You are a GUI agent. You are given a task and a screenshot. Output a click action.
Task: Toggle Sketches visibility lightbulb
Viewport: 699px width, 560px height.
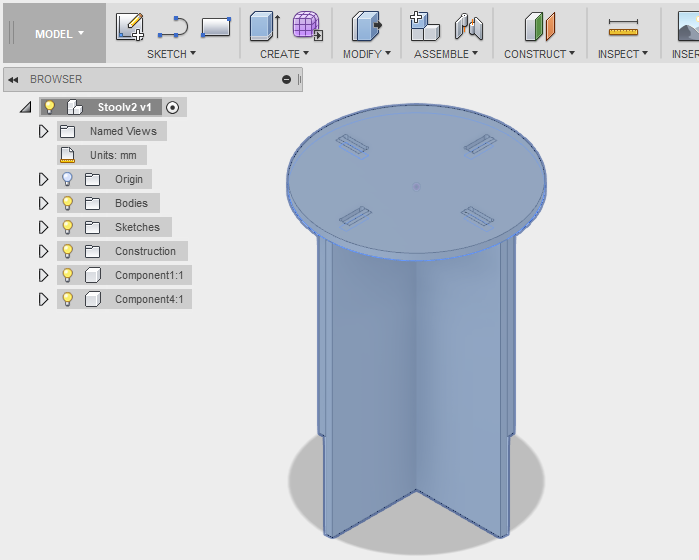point(67,227)
